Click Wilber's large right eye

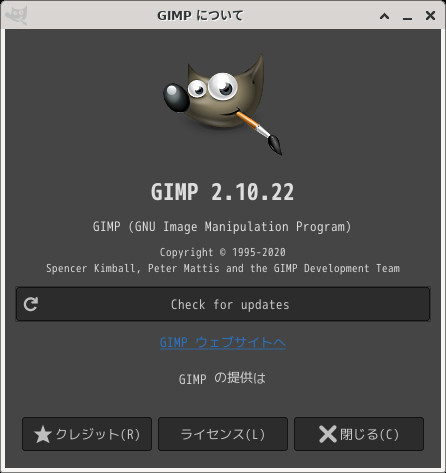coord(223,86)
